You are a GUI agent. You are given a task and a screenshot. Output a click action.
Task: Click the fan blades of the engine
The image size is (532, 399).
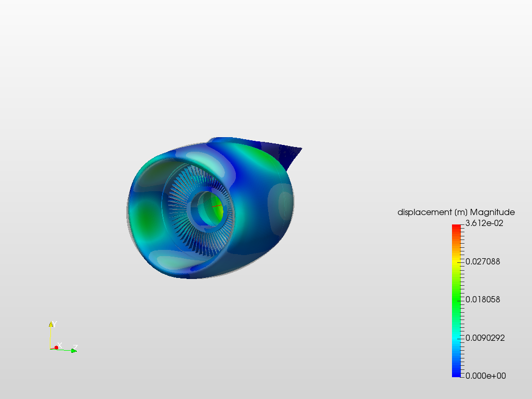point(200,210)
